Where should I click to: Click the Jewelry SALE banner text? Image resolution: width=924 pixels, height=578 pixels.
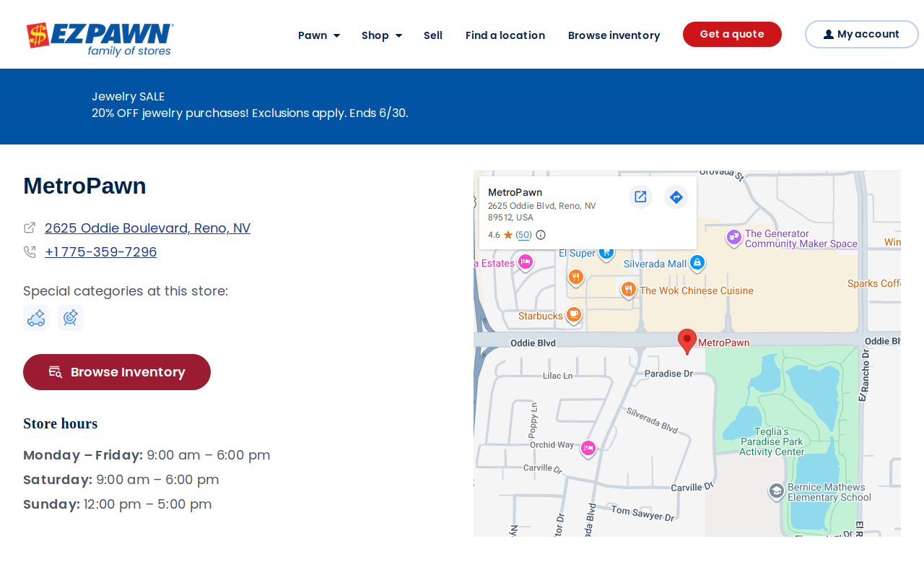click(128, 96)
